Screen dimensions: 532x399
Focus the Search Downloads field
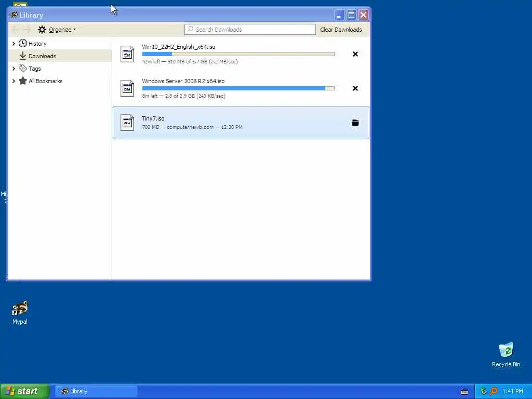tap(250, 29)
